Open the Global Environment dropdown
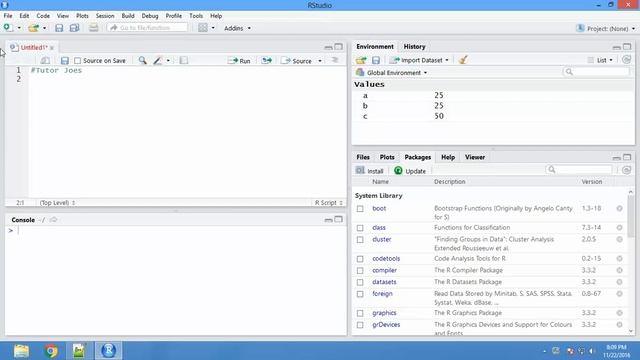The width and height of the screenshot is (640, 360). tap(391, 73)
